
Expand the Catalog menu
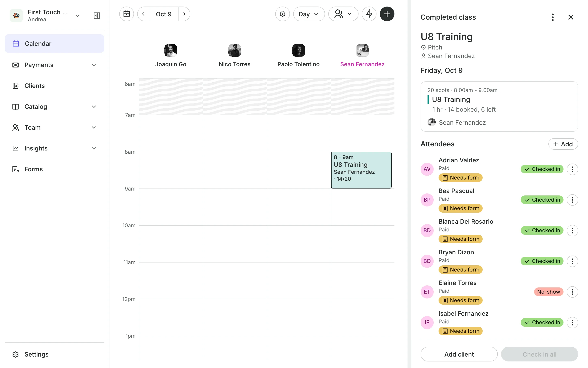click(55, 107)
